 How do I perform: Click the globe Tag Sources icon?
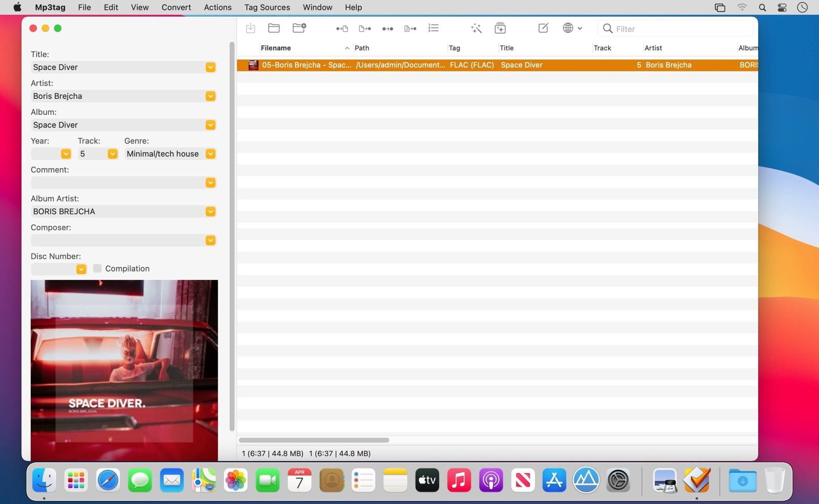[x=569, y=28]
